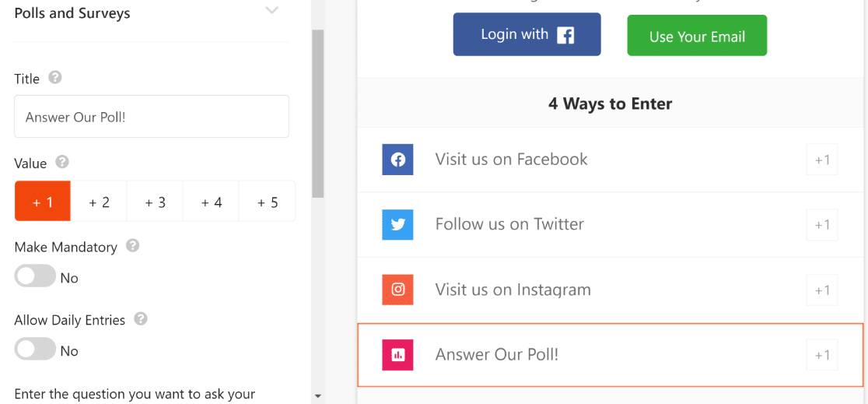Image resolution: width=868 pixels, height=404 pixels.
Task: Collapse the Polls and Surveys section
Action: tap(271, 11)
